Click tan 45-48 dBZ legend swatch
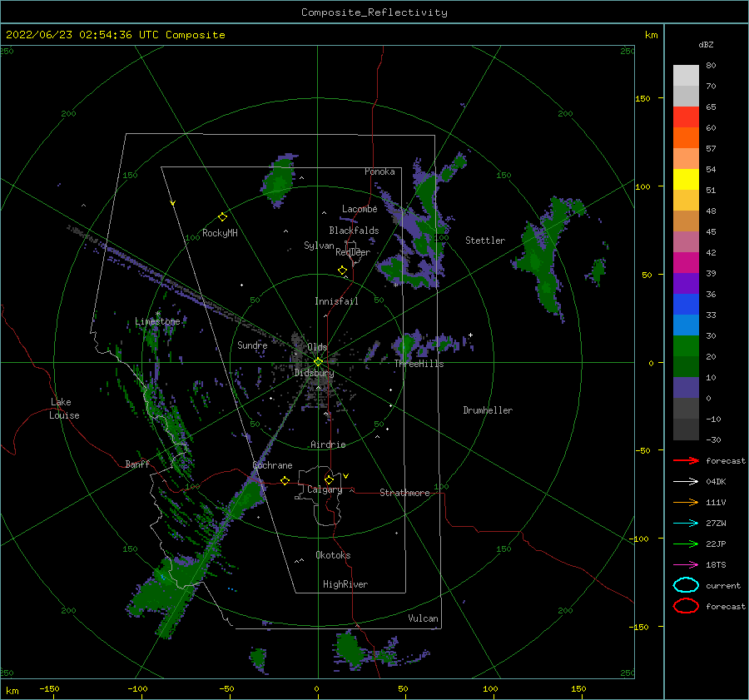The image size is (749, 700). point(686,221)
